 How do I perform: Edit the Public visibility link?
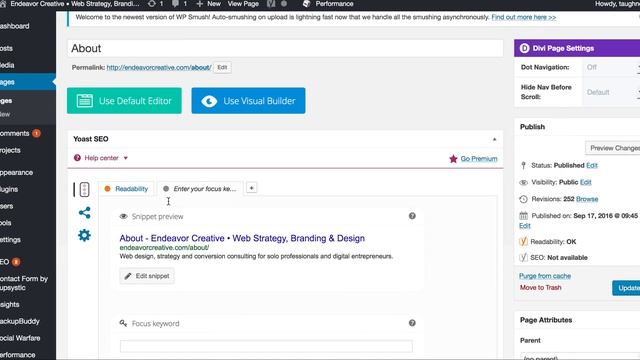click(586, 182)
